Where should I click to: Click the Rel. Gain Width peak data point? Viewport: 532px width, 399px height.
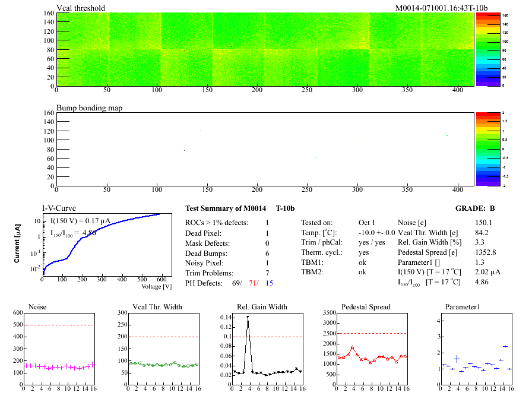point(248,317)
